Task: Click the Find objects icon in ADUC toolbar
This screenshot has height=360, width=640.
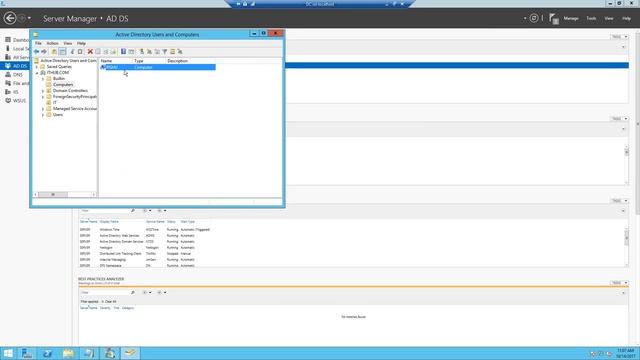Action: pos(172,51)
